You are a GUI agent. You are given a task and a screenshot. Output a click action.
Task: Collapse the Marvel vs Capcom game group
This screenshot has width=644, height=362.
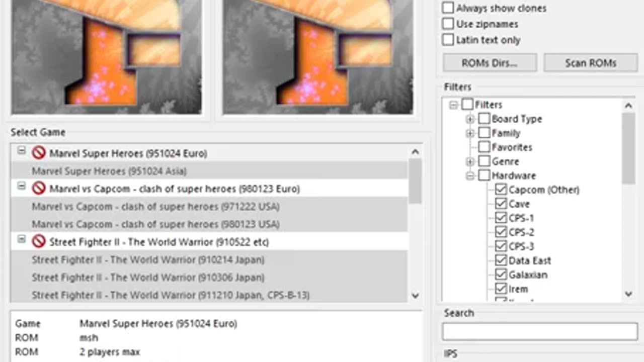point(21,186)
